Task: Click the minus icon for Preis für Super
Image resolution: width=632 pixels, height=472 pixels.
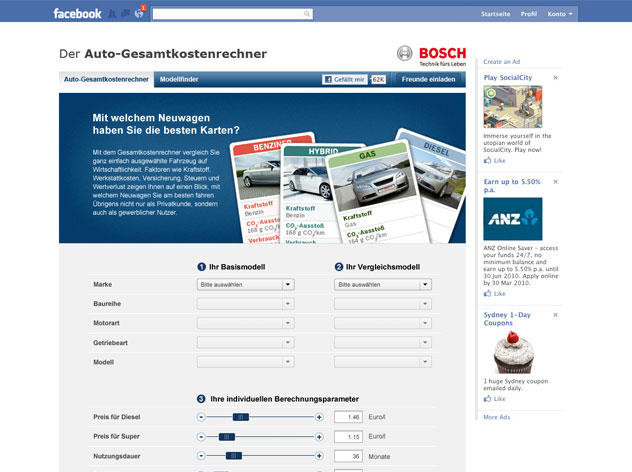Action: (201, 436)
